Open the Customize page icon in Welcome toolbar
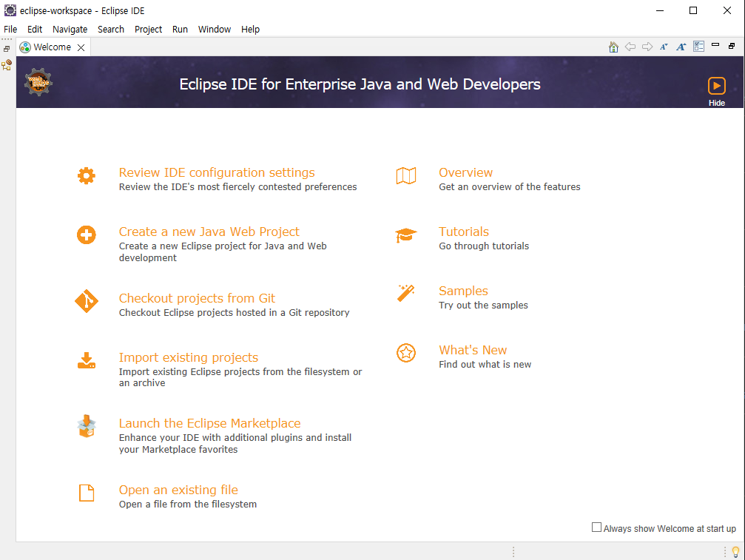This screenshot has width=745, height=560. (x=698, y=47)
